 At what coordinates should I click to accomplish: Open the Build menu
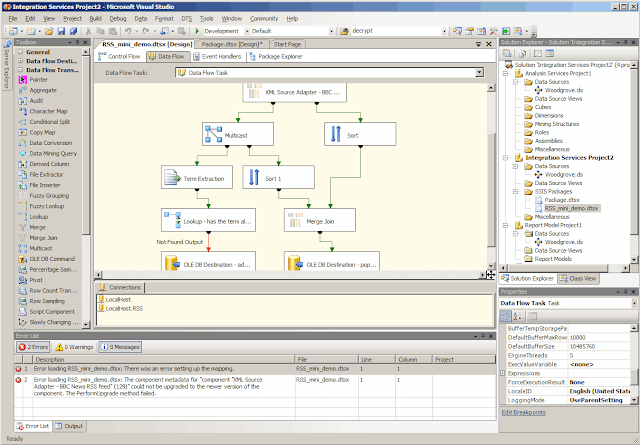coord(95,19)
